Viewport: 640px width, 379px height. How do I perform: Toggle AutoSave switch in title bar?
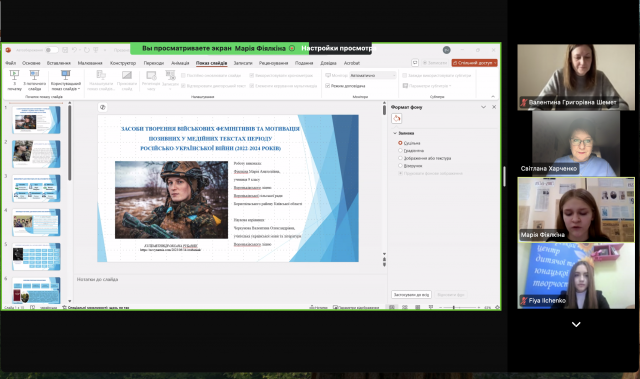51,50
